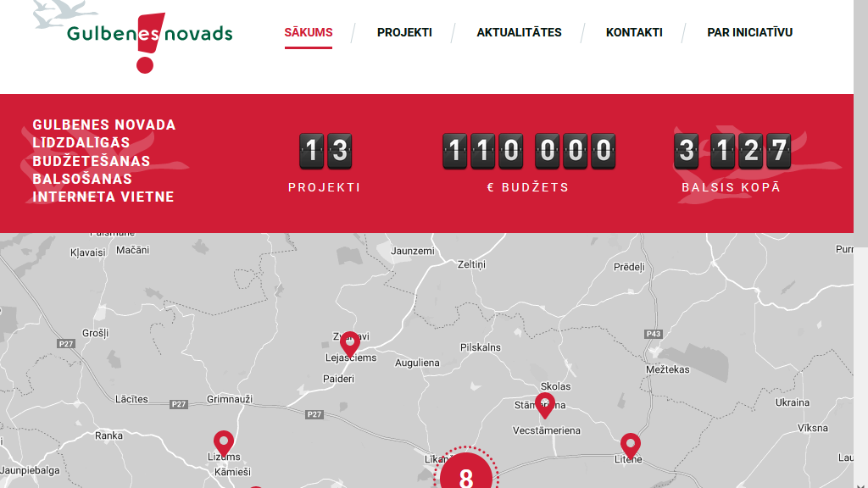
Task: Click the Projekti label under counter
Action: tap(325, 187)
